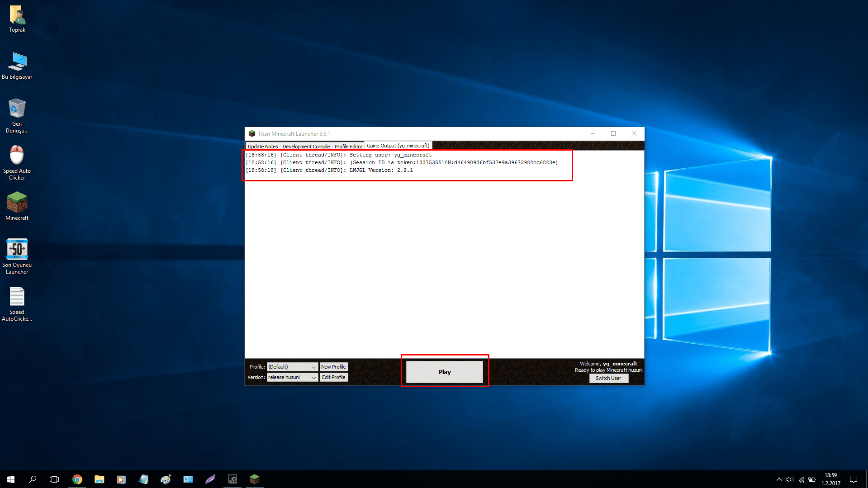Open the Toprak user folder icon
The height and width of the screenshot is (488, 868).
17,19
